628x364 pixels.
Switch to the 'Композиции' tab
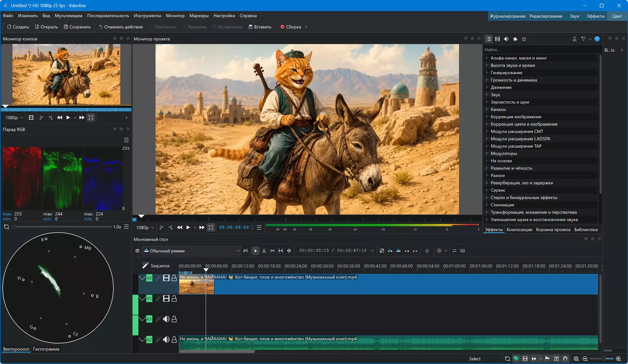(519, 230)
